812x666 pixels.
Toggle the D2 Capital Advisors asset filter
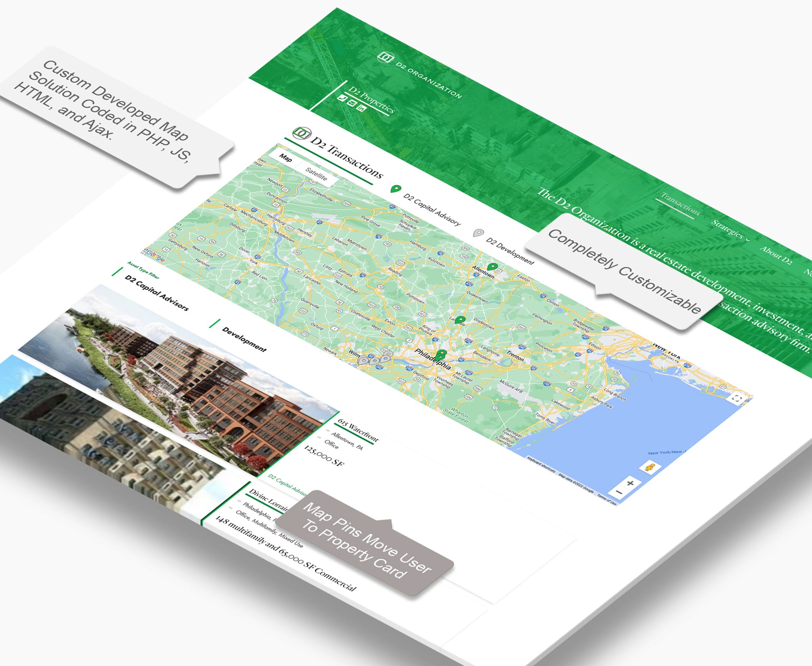[x=156, y=293]
